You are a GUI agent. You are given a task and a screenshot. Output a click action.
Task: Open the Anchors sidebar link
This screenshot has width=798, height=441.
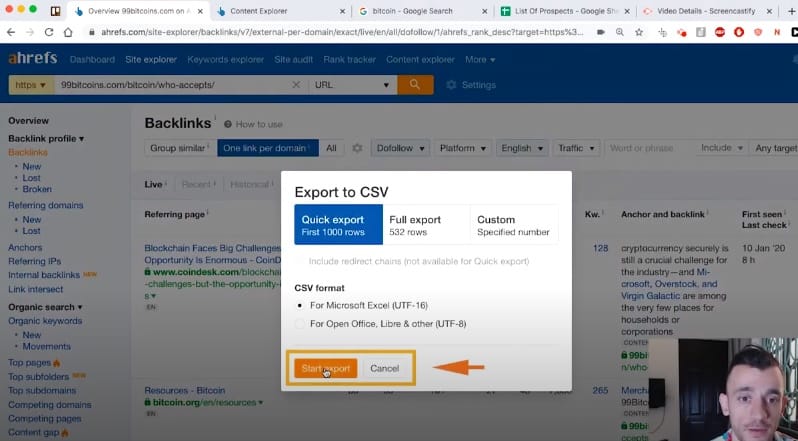click(x=25, y=247)
